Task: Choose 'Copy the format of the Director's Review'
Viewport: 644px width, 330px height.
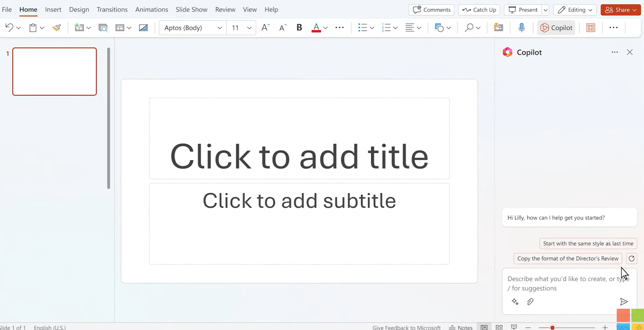Action: [x=568, y=259]
